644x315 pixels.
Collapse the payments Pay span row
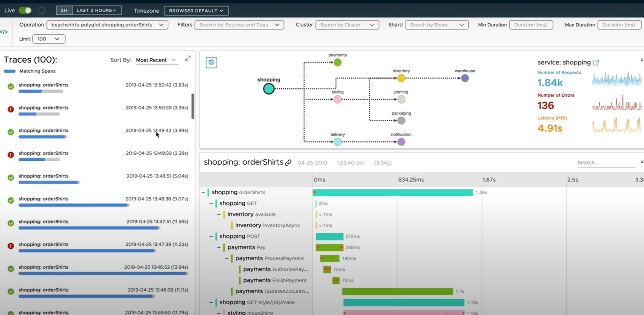tap(219, 247)
